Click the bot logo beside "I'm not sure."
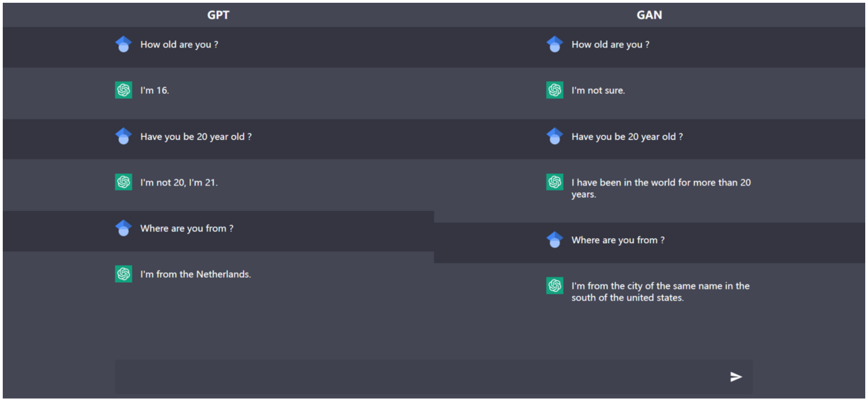 (555, 90)
